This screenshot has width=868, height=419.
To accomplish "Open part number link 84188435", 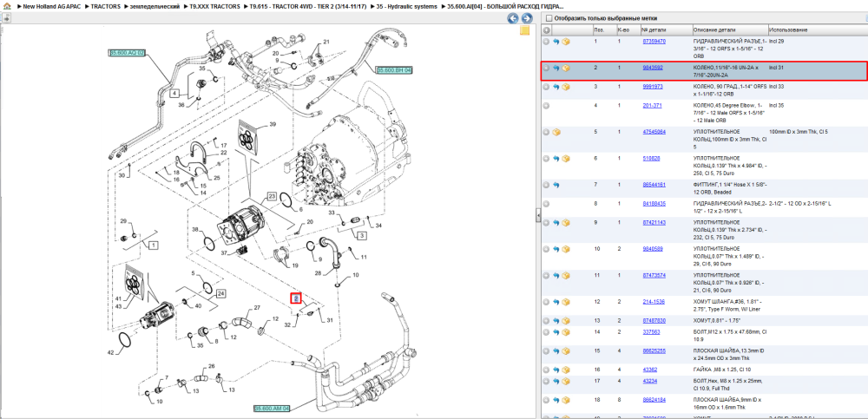I will click(x=654, y=204).
